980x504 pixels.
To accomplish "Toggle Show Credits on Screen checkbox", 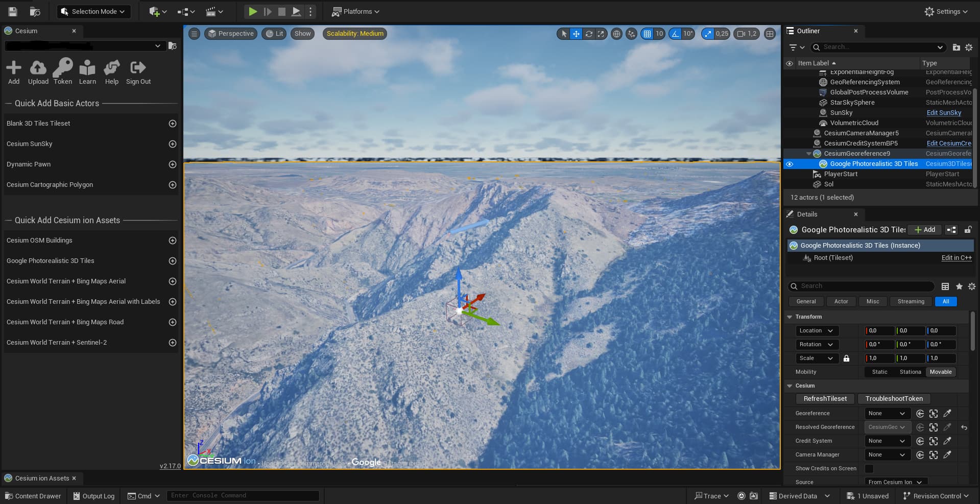I will pyautogui.click(x=869, y=469).
